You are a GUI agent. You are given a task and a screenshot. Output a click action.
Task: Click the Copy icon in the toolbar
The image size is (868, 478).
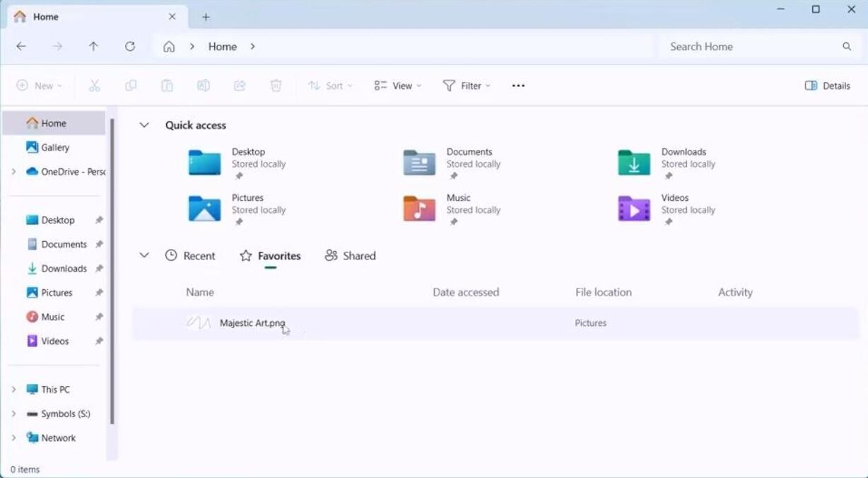(x=130, y=85)
